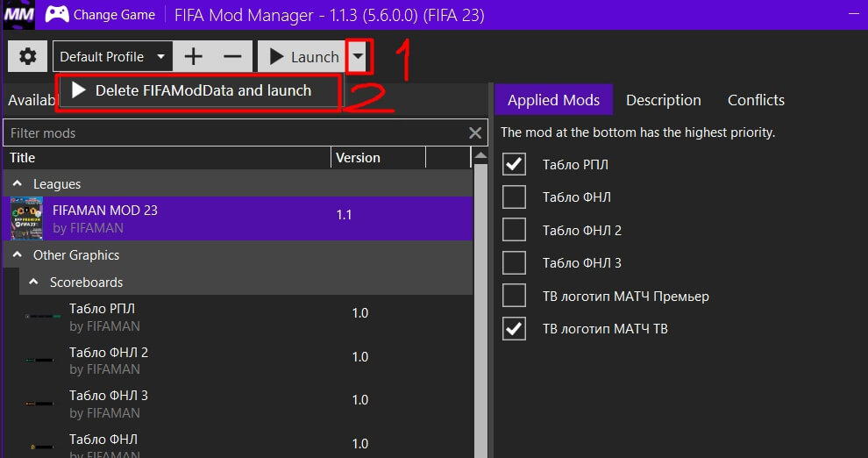The image size is (868, 458).
Task: Click the mod list scrollbar up arrow
Action: point(480,156)
